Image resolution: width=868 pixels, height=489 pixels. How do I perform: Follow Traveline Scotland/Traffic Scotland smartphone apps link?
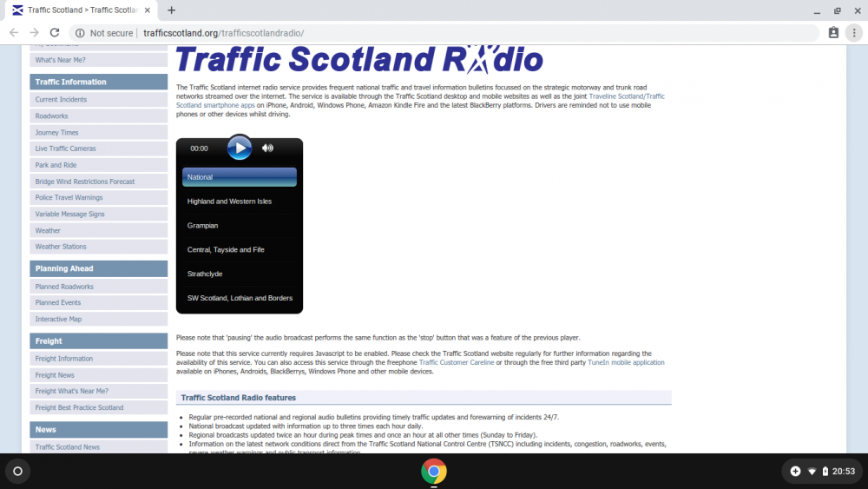[x=627, y=96]
